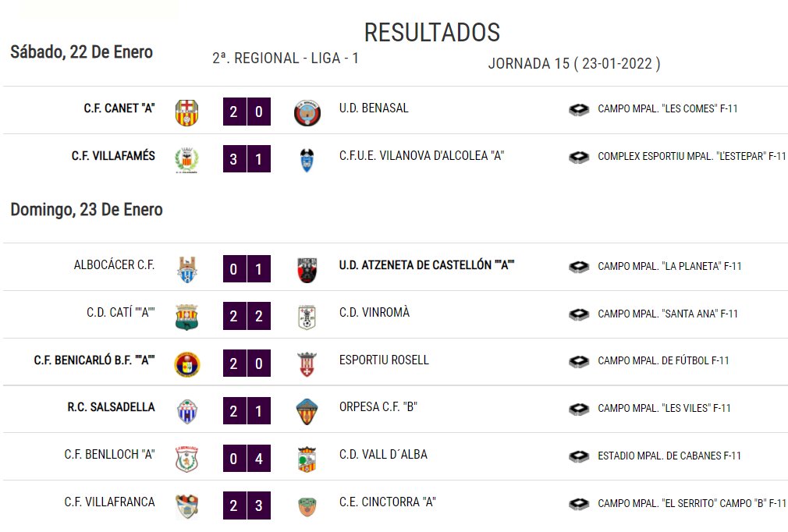The height and width of the screenshot is (532, 788).
Task: Click the stadium icon beside Les Comes
Action: [x=579, y=109]
